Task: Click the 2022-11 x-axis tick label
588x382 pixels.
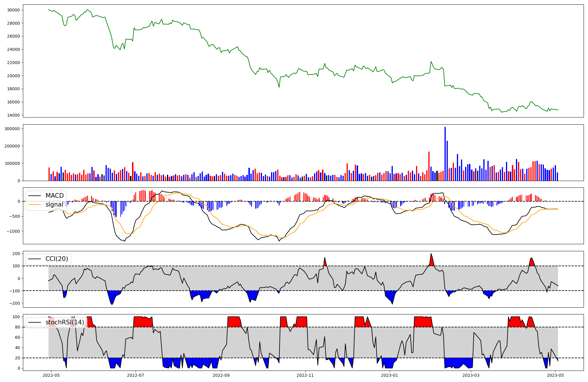Action: tap(305, 375)
